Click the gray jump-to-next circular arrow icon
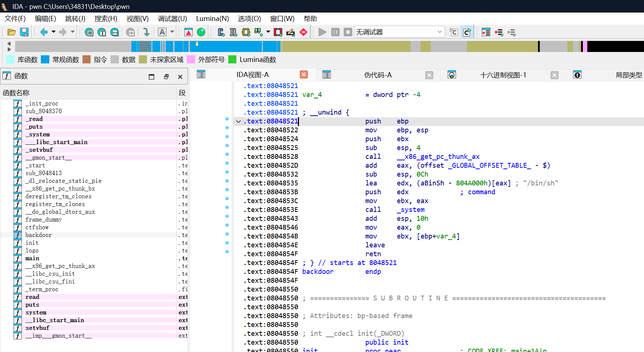The image size is (644, 352). [x=130, y=32]
